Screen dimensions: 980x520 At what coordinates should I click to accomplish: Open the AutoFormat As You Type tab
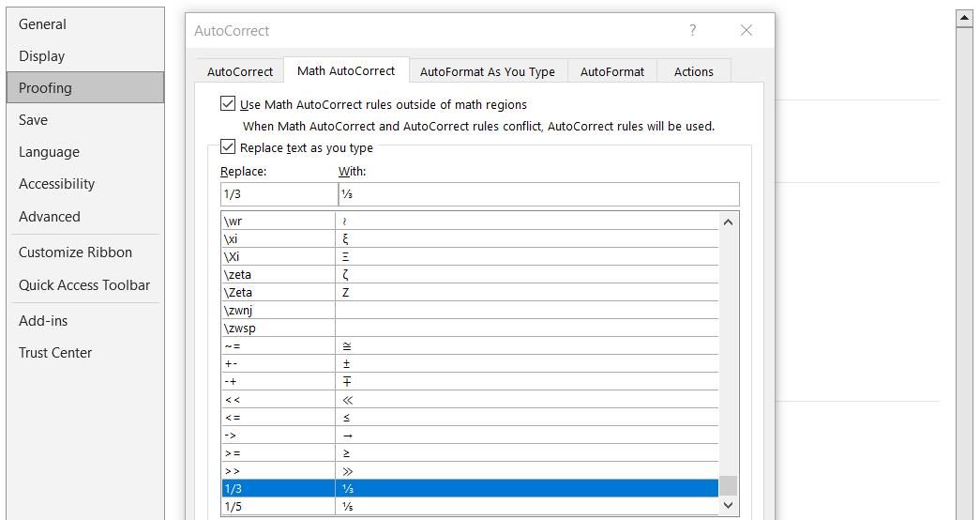pos(488,71)
